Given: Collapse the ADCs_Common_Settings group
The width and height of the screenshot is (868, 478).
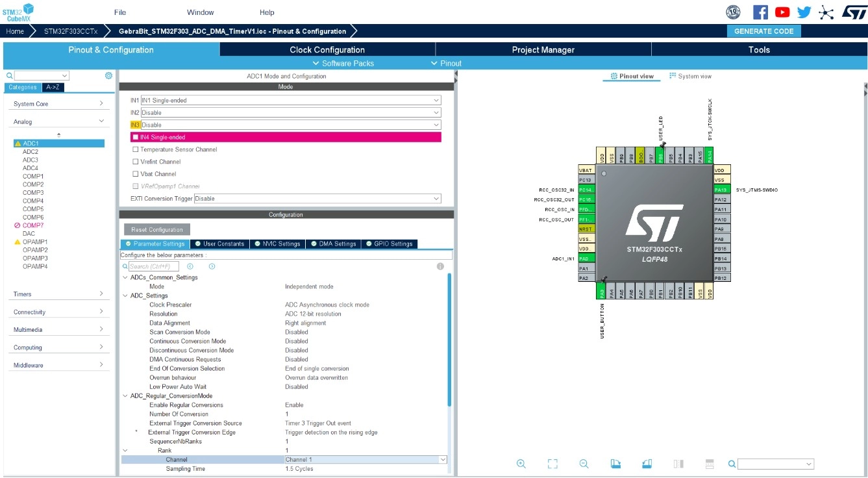Looking at the screenshot, I should (x=125, y=277).
